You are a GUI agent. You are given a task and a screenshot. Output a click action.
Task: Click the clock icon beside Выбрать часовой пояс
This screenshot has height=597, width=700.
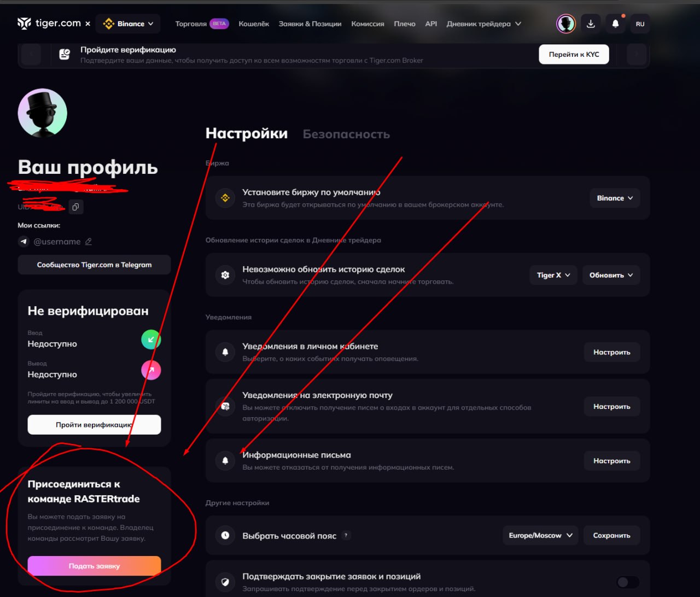point(225,535)
